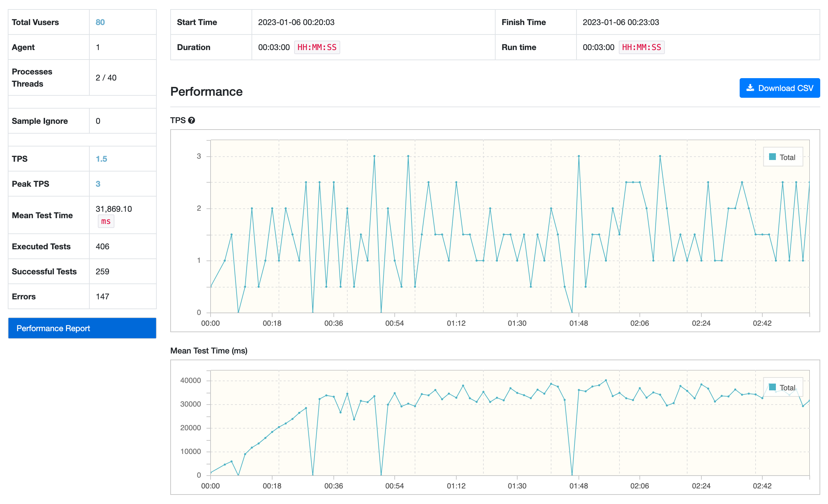
Task: Click the ms unit badge under Mean Test Time
Action: 106,222
